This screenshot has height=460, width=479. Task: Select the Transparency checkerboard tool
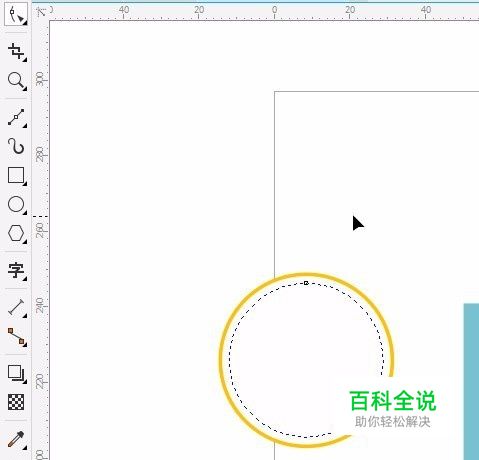16,402
